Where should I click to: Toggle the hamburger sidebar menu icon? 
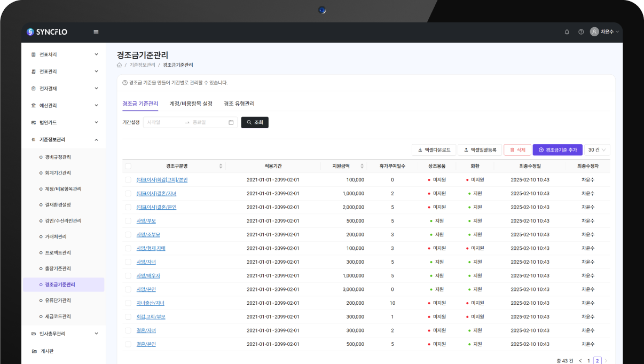[x=96, y=32]
